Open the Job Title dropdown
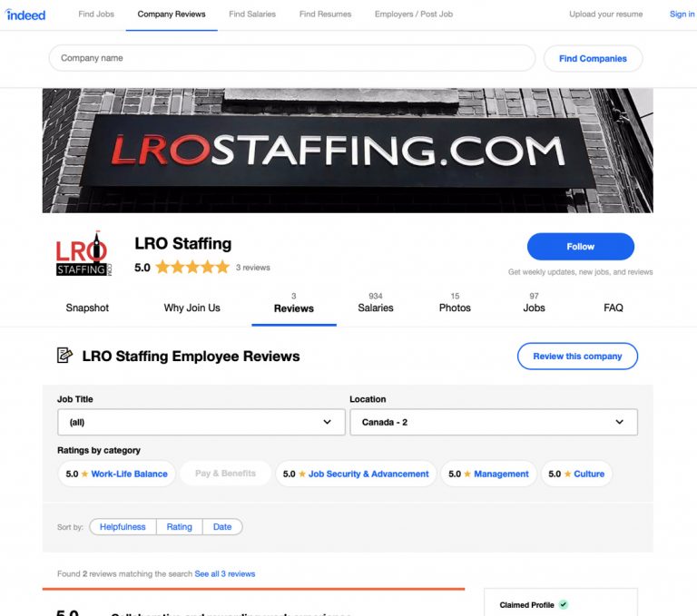This screenshot has width=697, height=616. click(x=201, y=422)
